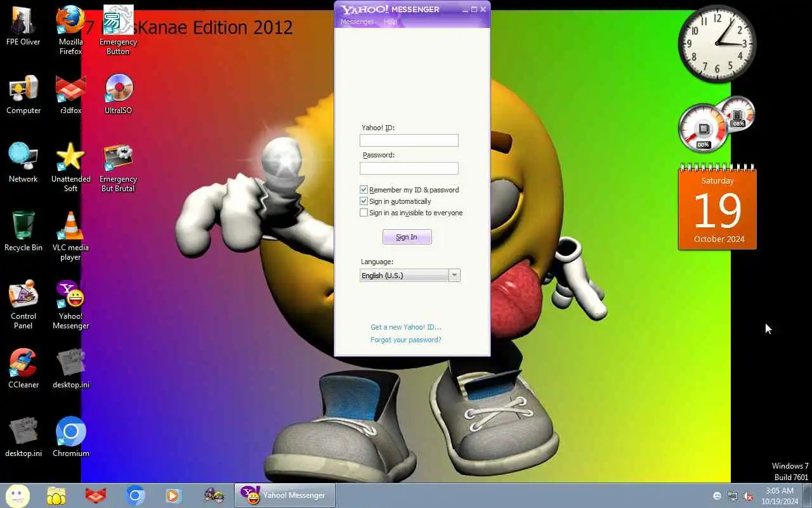Close the Yahoo! Messenger window
Image resolution: width=812 pixels, height=508 pixels.
(x=483, y=10)
